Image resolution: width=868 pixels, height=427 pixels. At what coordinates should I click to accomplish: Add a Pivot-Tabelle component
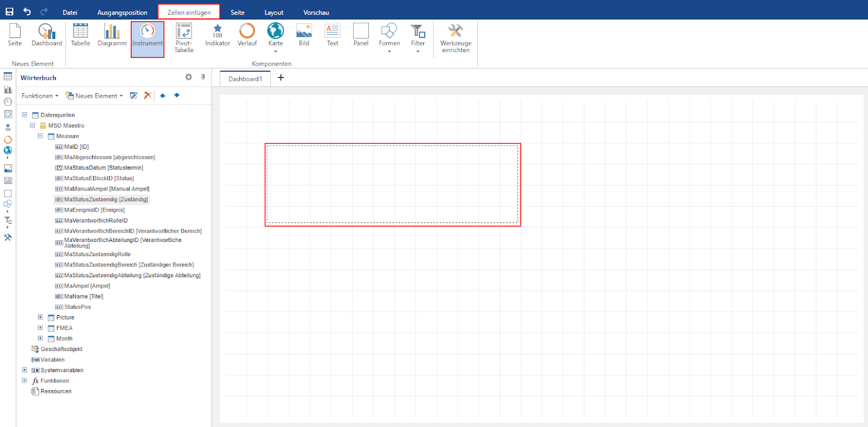(x=184, y=38)
